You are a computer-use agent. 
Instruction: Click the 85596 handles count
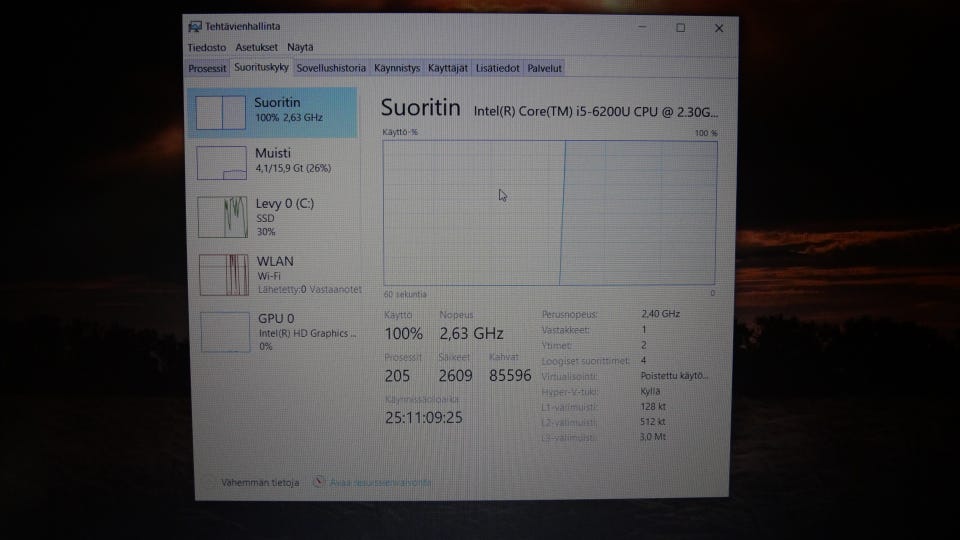pos(510,376)
